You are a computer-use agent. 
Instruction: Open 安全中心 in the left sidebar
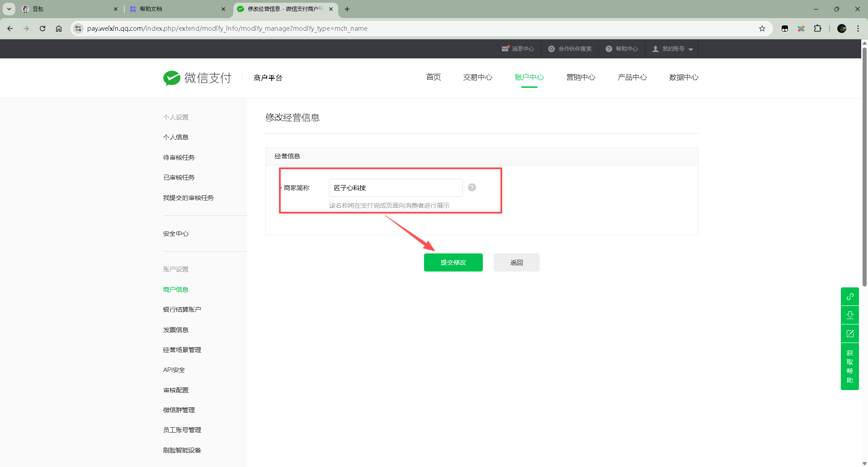(176, 233)
